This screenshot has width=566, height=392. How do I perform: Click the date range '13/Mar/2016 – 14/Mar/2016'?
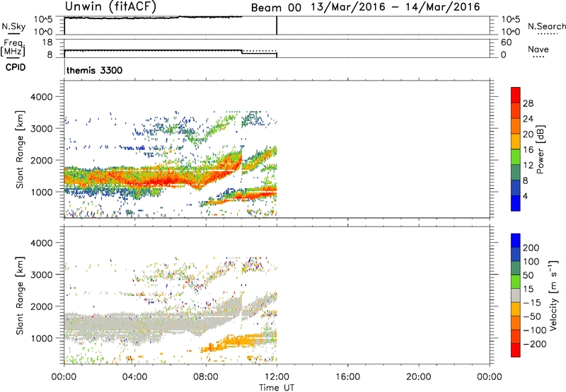pyautogui.click(x=395, y=7)
